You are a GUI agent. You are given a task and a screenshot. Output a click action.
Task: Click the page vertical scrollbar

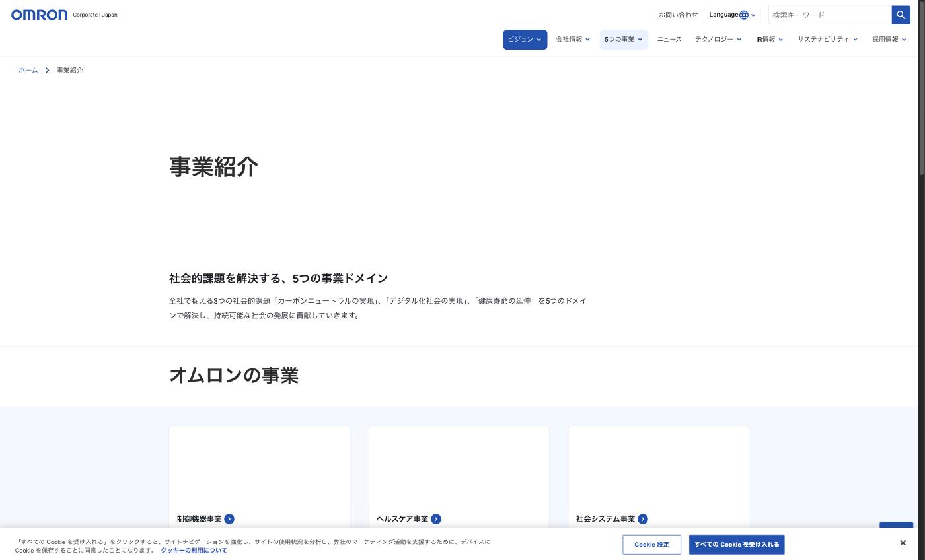[921, 89]
